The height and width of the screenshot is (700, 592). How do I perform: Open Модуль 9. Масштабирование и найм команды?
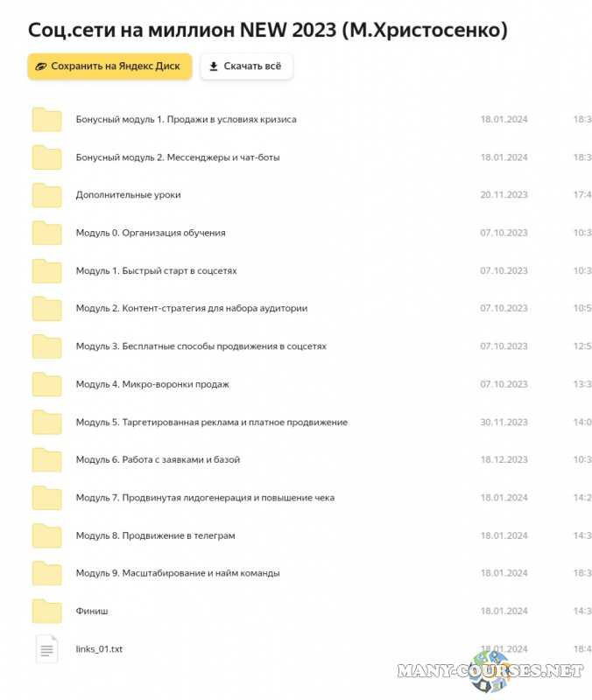coord(178,573)
